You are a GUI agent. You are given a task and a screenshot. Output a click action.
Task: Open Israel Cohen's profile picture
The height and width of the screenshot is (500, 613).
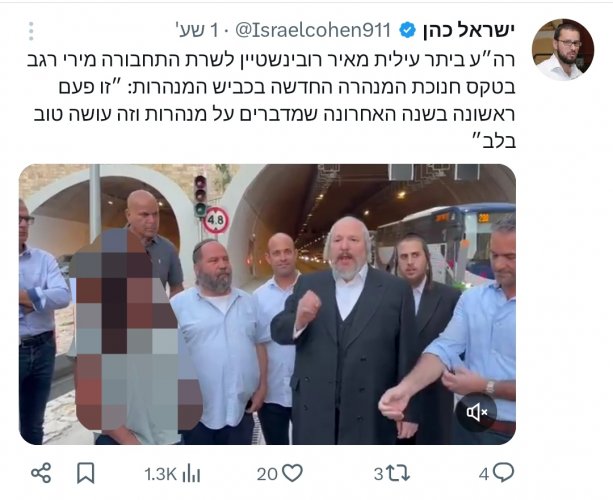pyautogui.click(x=563, y=49)
